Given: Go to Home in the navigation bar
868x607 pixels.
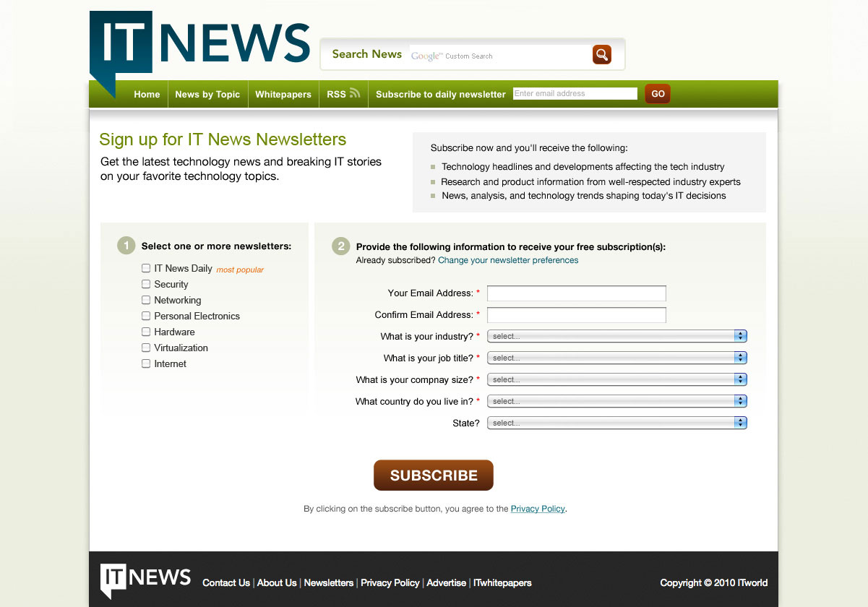Looking at the screenshot, I should pos(147,94).
